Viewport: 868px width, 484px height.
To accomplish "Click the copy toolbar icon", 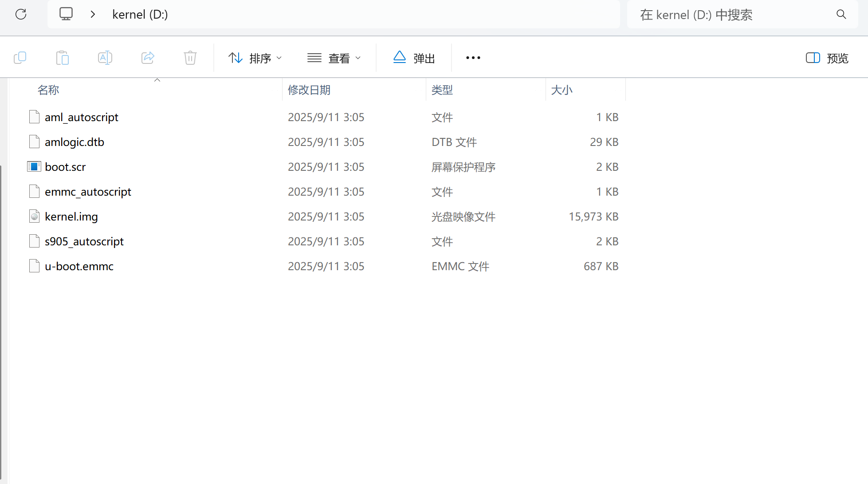I will click(x=20, y=58).
